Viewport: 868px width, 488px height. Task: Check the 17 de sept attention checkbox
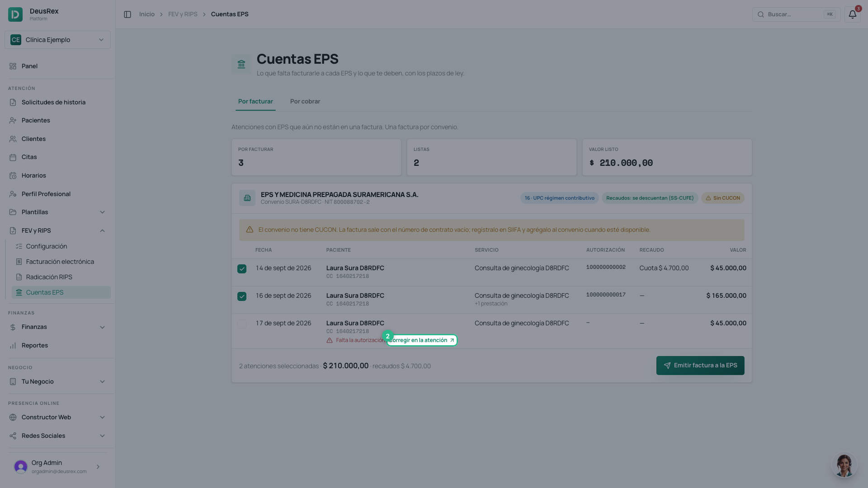pyautogui.click(x=242, y=324)
